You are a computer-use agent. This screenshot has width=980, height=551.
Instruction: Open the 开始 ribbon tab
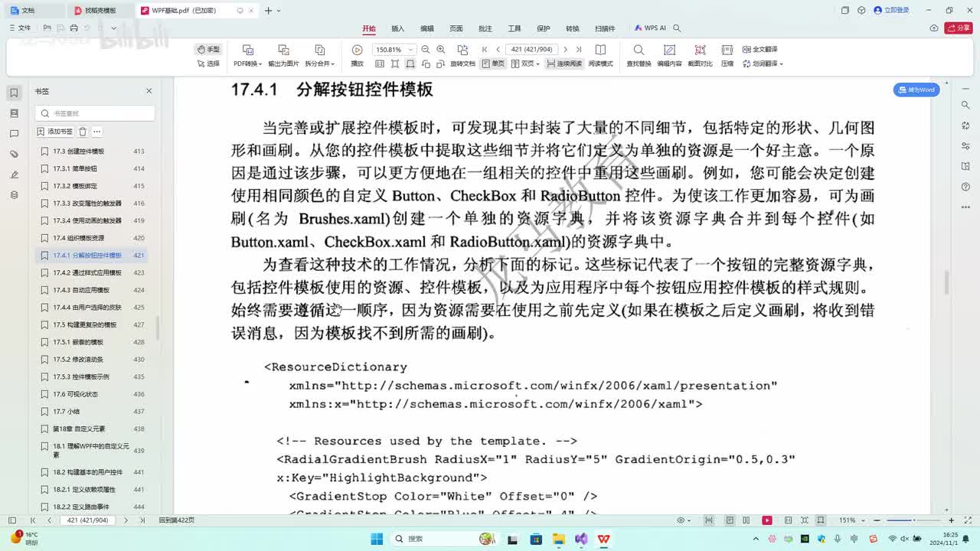point(369,28)
